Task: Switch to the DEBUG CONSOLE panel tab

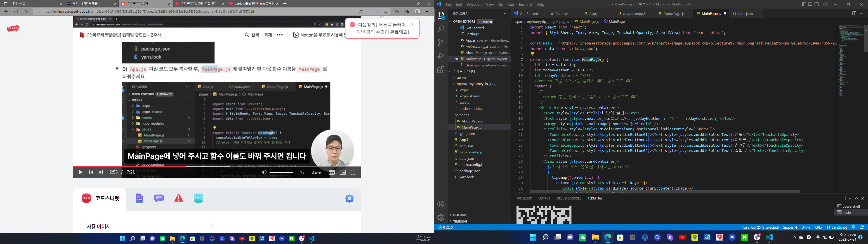Action: (x=569, y=199)
